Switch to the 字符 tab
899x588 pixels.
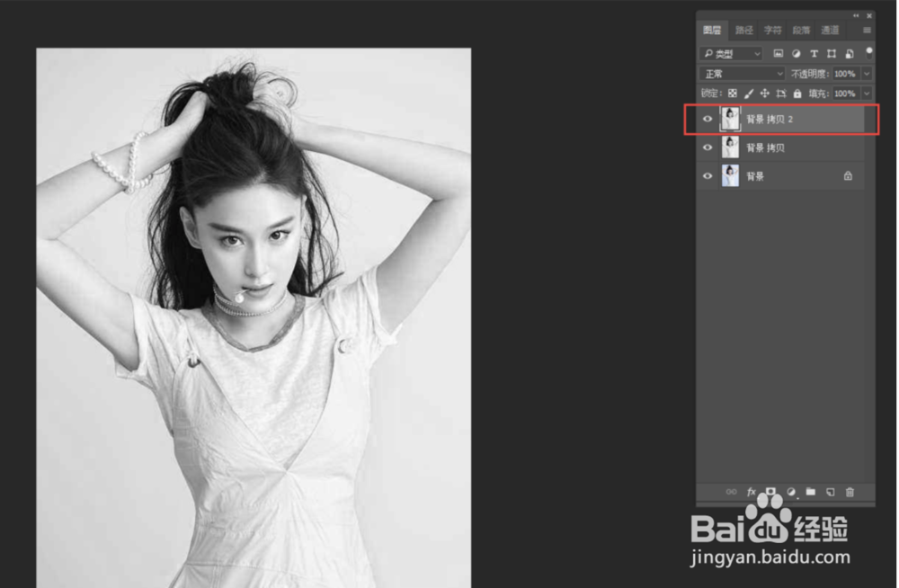point(773,30)
